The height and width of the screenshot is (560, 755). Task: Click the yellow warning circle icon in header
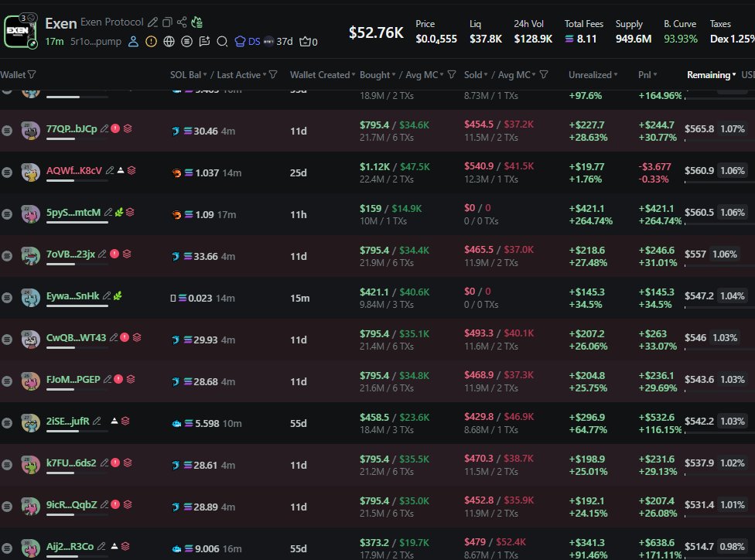click(x=151, y=41)
